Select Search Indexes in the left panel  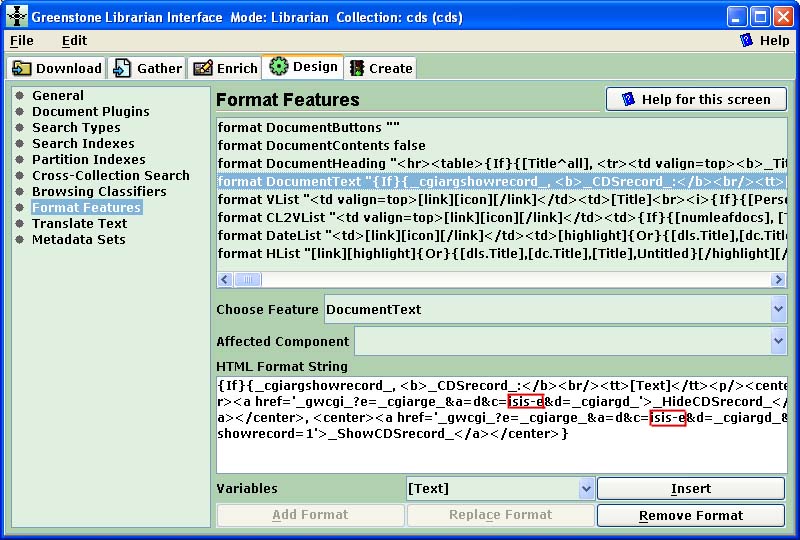pos(83,144)
